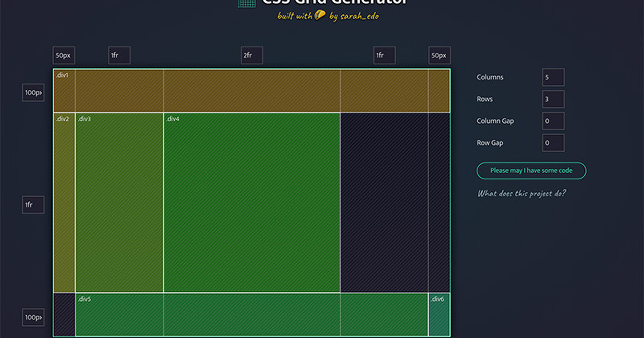Select the .div5 grid area
The width and height of the screenshot is (644, 338).
(x=252, y=314)
